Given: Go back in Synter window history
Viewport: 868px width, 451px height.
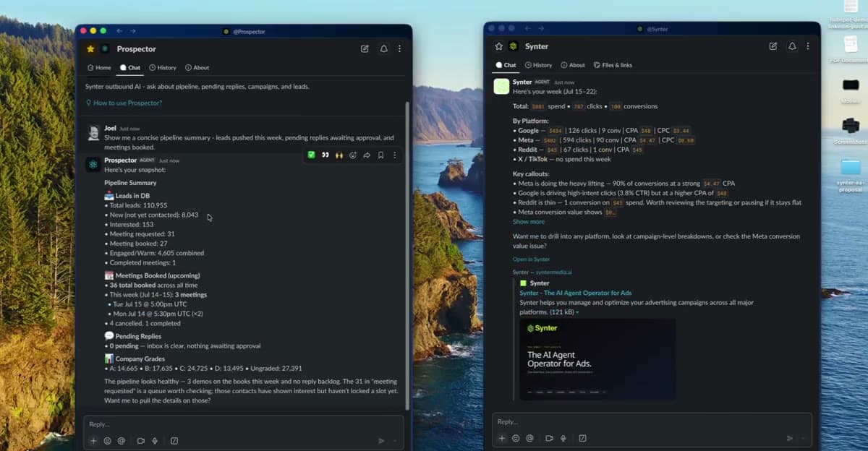Looking at the screenshot, I should (x=528, y=28).
